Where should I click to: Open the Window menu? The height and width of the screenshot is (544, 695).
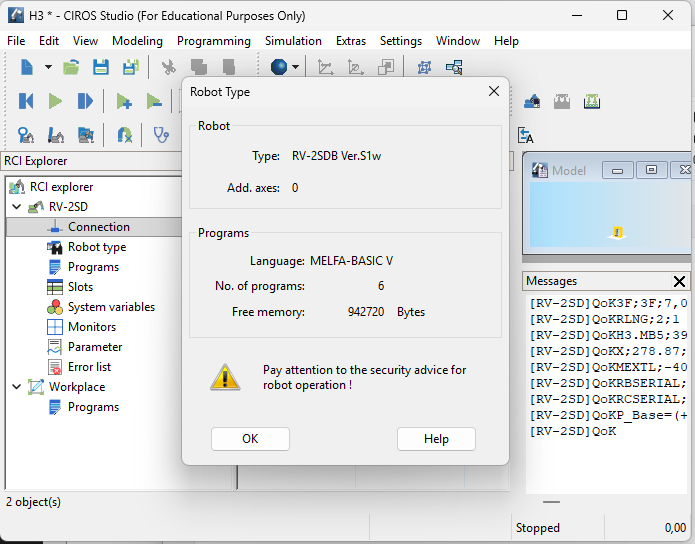(x=458, y=41)
